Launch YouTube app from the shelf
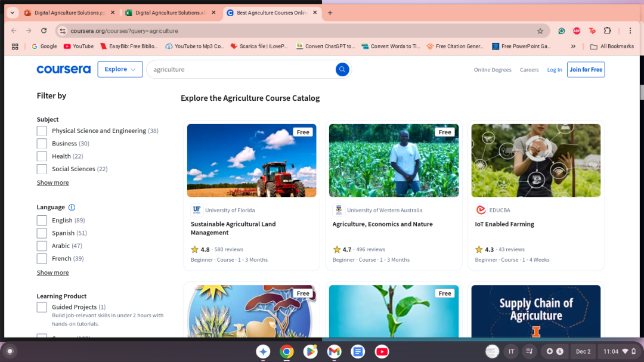644x362 pixels. pos(382,351)
